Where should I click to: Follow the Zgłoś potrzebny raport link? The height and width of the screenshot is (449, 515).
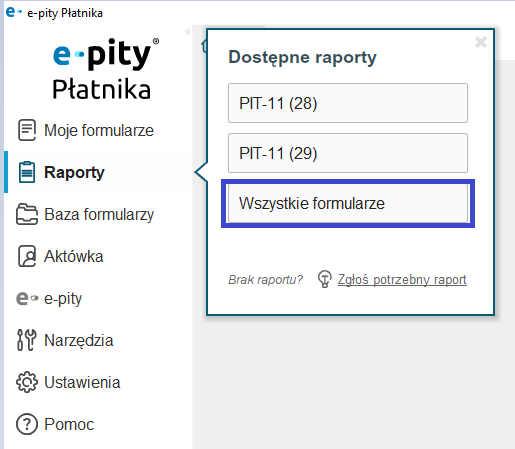tap(402, 279)
